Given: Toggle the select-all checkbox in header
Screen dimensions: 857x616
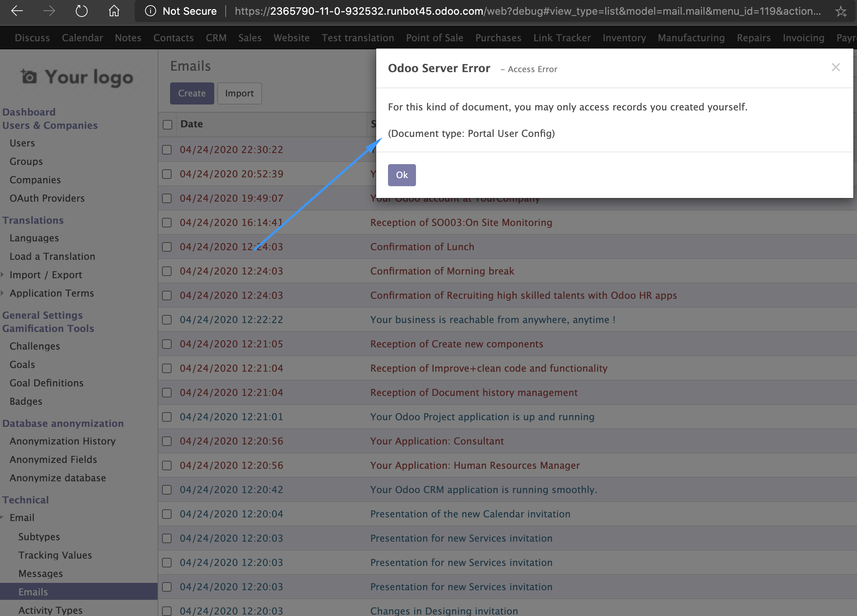Looking at the screenshot, I should [x=167, y=124].
